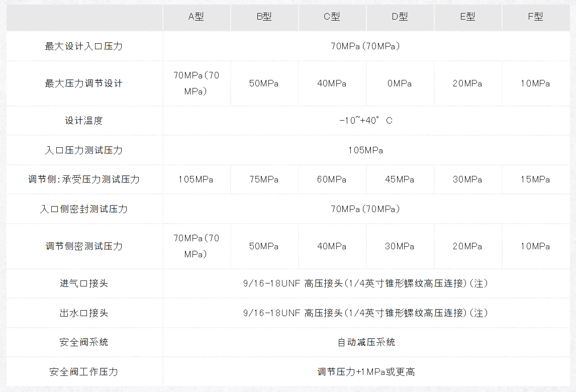
Task: Click the 70MPa(70MPa) value in 最大设计入口压力 row
Action: [x=365, y=46]
